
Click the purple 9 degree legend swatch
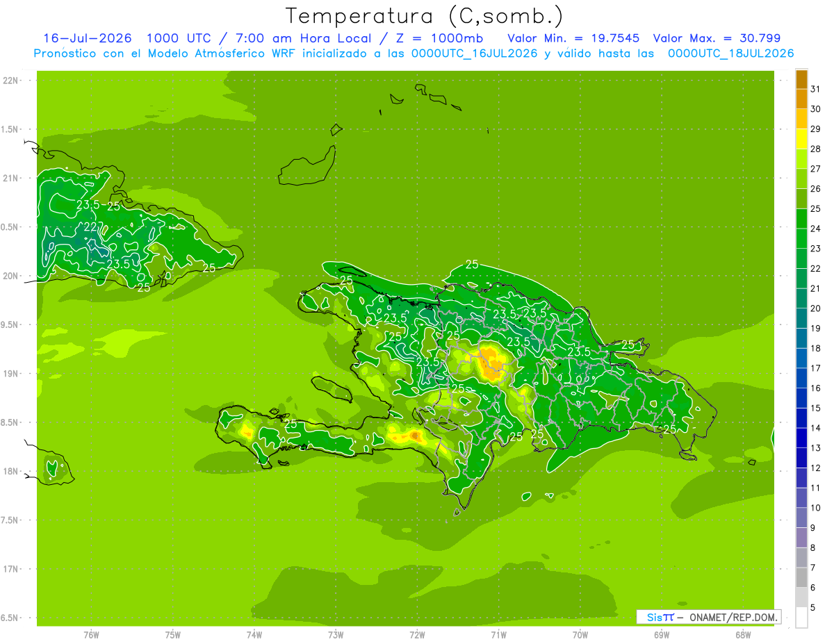click(801, 518)
